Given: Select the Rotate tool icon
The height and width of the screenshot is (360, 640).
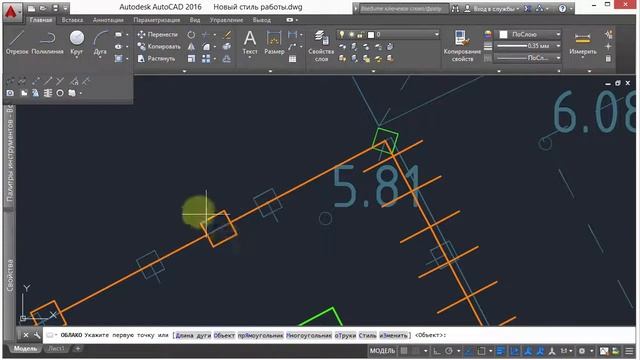Looking at the screenshot, I should (x=191, y=35).
